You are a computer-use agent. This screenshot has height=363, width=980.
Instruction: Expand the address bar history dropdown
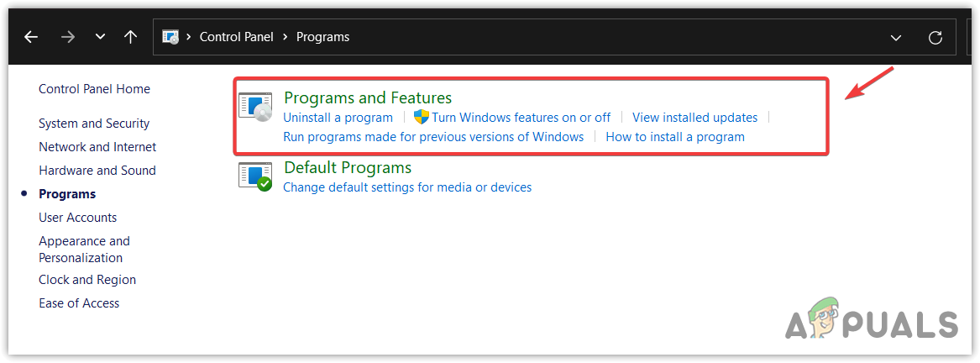(x=896, y=37)
